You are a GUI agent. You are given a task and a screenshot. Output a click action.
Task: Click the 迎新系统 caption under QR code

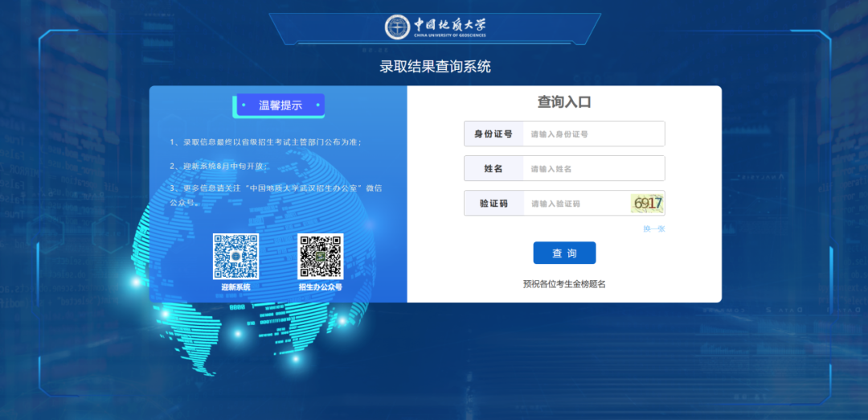tap(235, 287)
